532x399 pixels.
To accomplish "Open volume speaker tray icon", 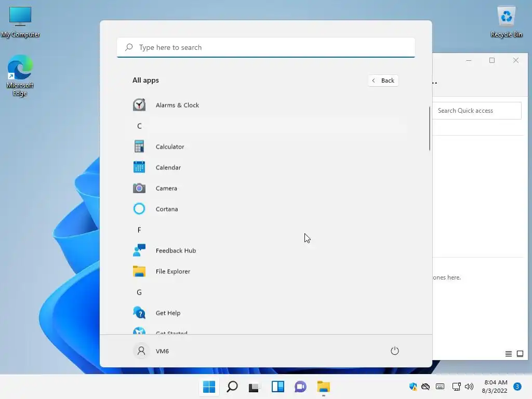I will coord(469,387).
